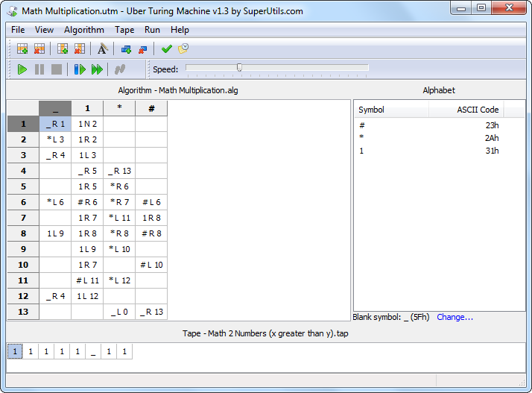Select the '#R 6' cell
This screenshot has height=393, width=532.
pos(87,202)
